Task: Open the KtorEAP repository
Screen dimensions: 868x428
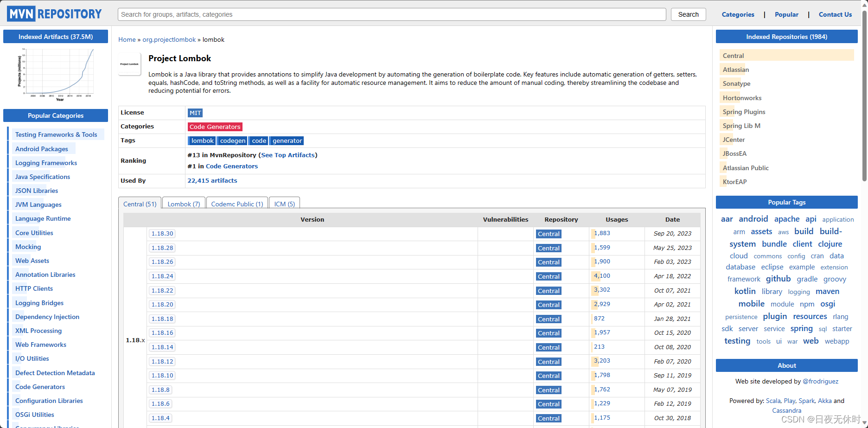Action: tap(734, 182)
